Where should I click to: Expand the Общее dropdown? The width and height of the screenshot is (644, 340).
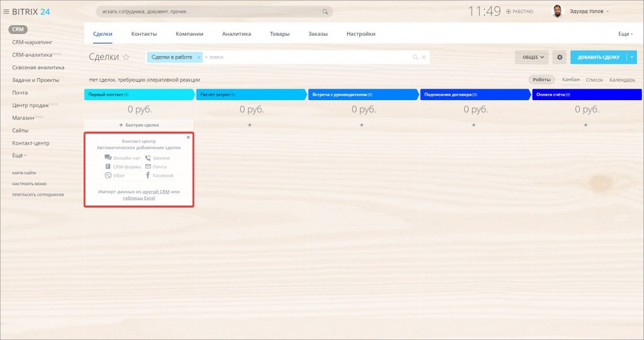point(531,57)
